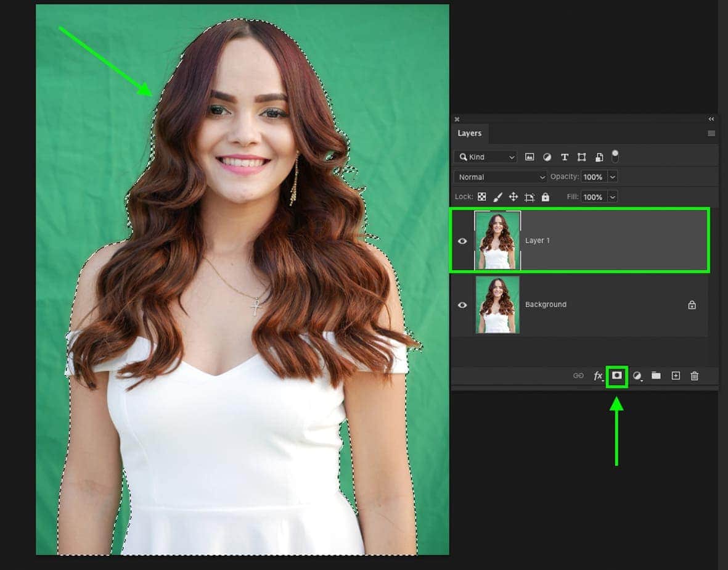
Task: Open the new adjustment layer icon
Action: tap(637, 376)
